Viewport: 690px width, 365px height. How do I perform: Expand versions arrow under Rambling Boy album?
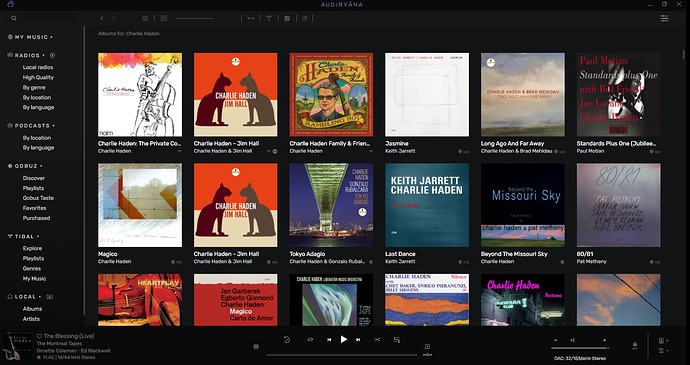click(371, 151)
